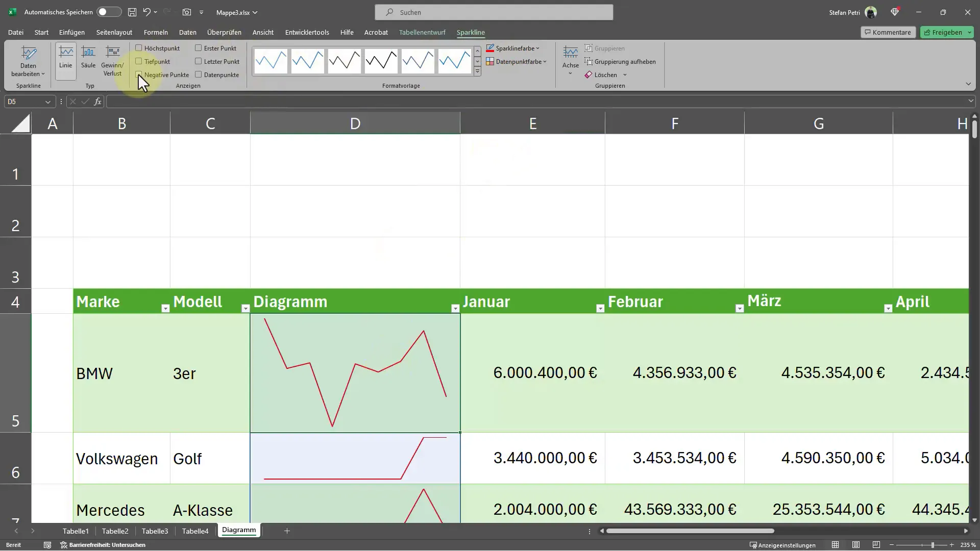The image size is (980, 551).
Task: Toggle Automatisches Speichern switch
Action: pos(109,12)
